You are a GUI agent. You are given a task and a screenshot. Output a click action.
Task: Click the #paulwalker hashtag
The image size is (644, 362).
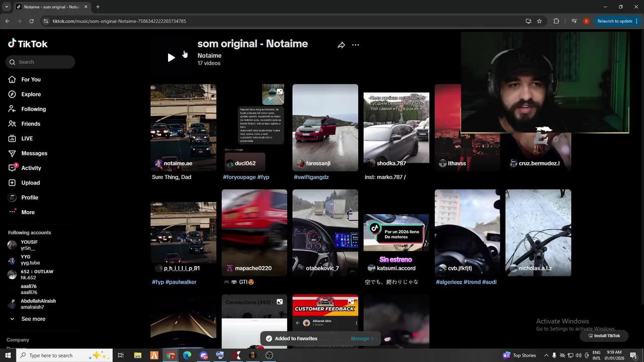coord(181,282)
